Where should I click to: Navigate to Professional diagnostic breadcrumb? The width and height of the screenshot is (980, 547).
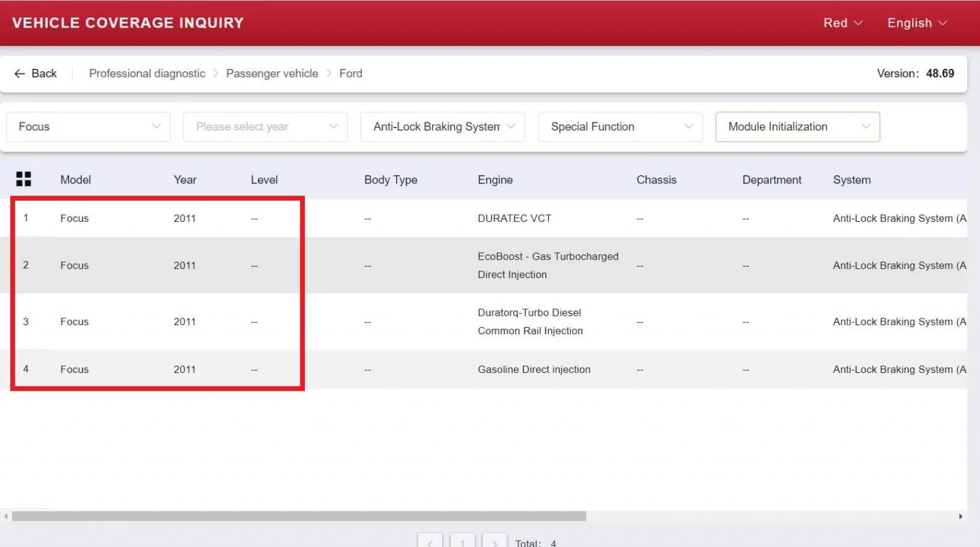(x=147, y=73)
